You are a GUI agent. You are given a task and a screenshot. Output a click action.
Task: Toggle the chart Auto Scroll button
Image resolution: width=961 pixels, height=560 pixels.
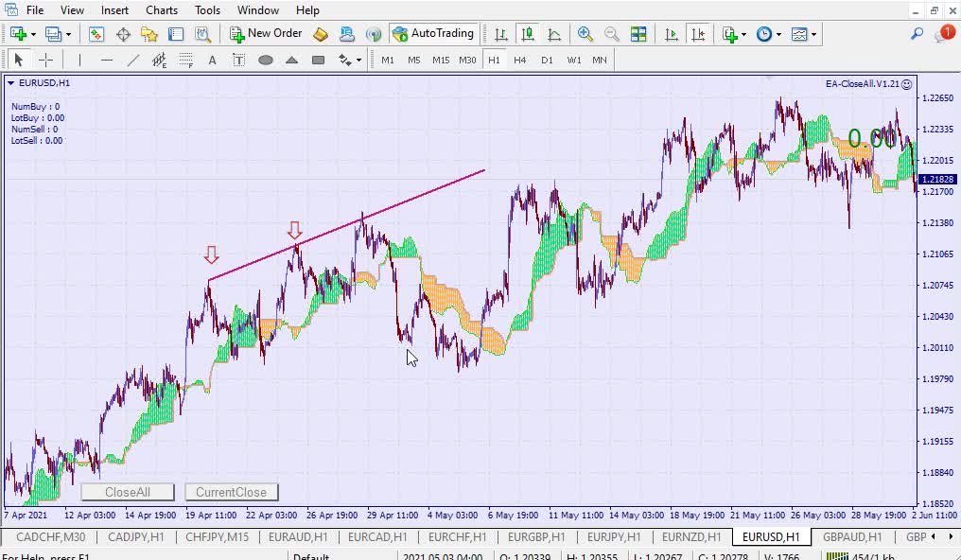pyautogui.click(x=672, y=34)
